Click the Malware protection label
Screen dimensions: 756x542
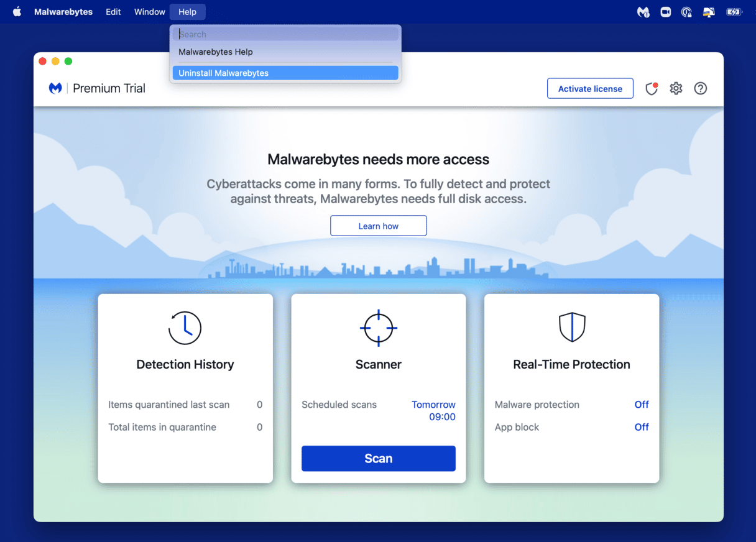537,405
